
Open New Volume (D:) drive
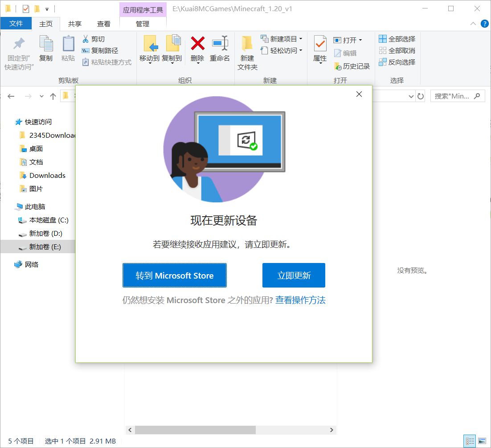coord(41,234)
